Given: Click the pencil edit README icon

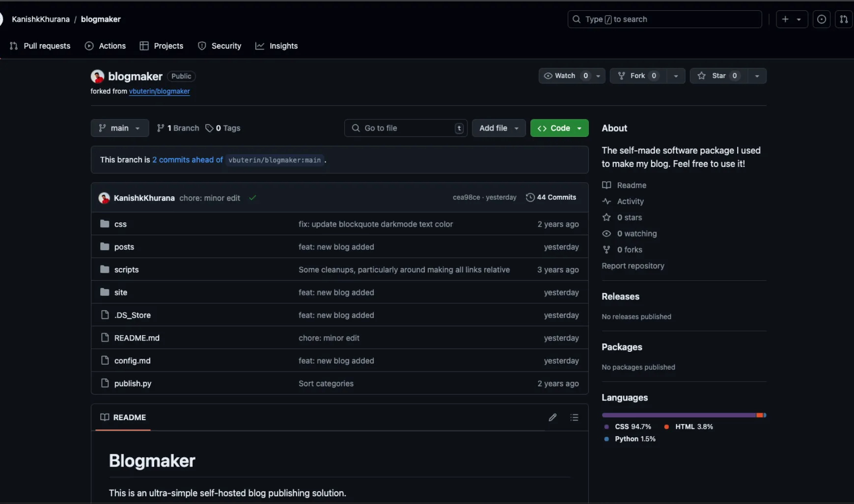Looking at the screenshot, I should point(552,417).
